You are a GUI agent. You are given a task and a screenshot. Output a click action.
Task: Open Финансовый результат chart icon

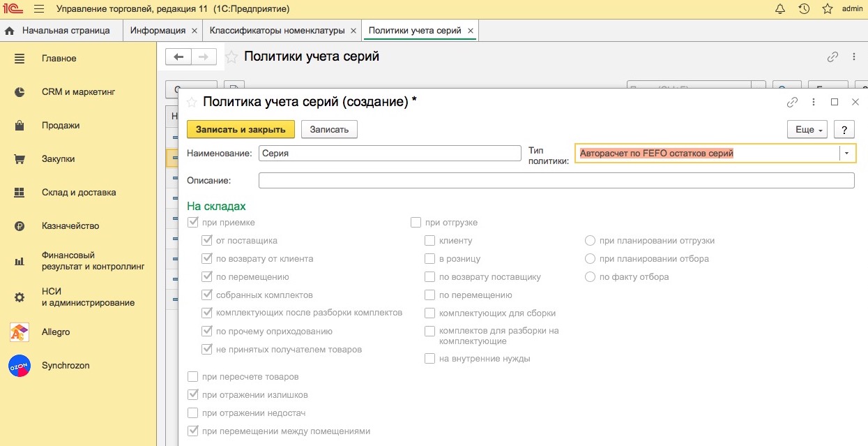pyautogui.click(x=20, y=261)
